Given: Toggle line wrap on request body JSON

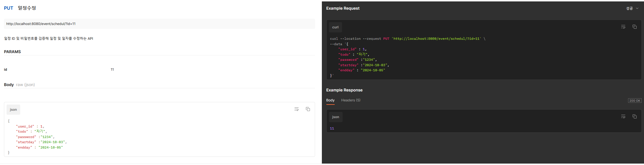Looking at the screenshot, I should [296, 109].
